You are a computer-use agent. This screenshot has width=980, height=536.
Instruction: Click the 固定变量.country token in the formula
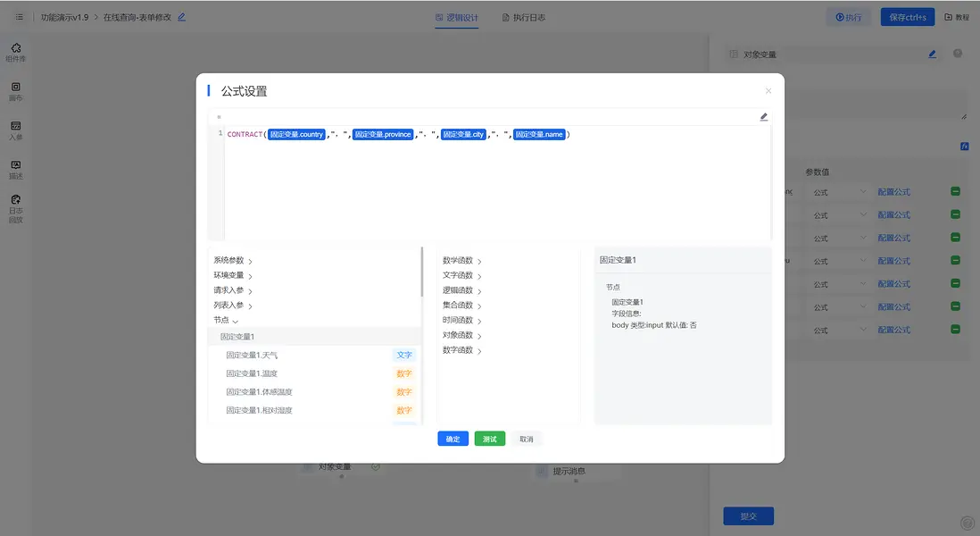(296, 135)
